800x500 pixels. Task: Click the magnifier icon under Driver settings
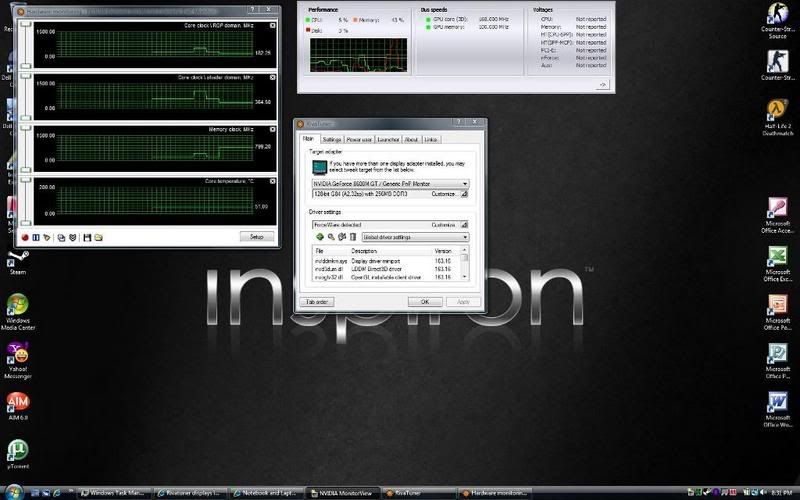tap(331, 237)
